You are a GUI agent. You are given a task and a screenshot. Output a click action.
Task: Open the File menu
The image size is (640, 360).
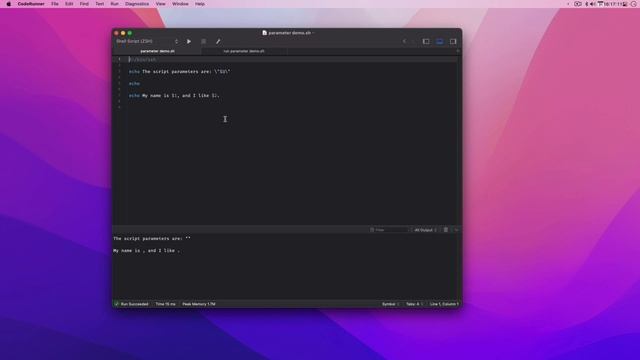coord(55,4)
